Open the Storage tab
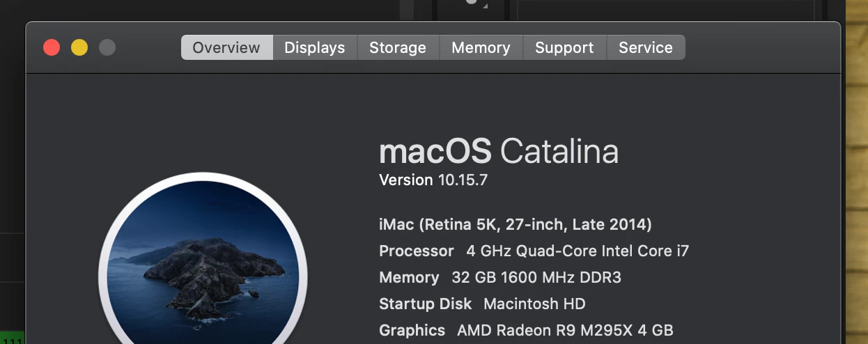 coord(398,47)
